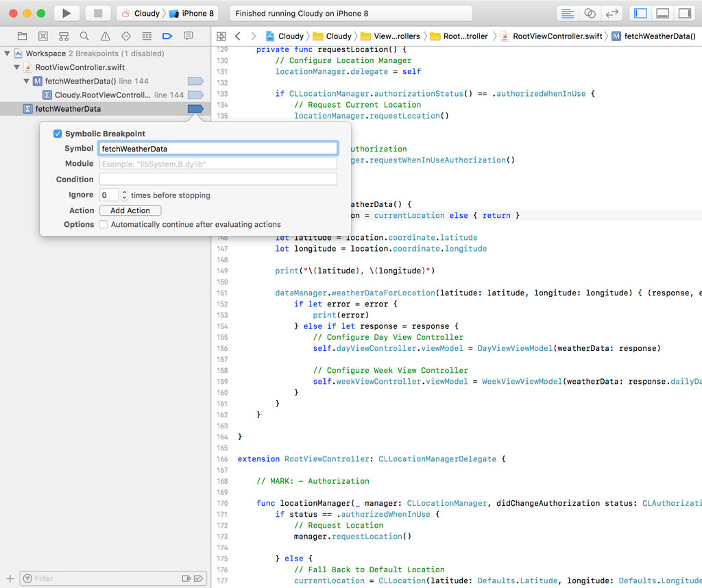Viewport: 702px width, 588px height.
Task: Select the Project navigator folder icon
Action: [x=22, y=36]
